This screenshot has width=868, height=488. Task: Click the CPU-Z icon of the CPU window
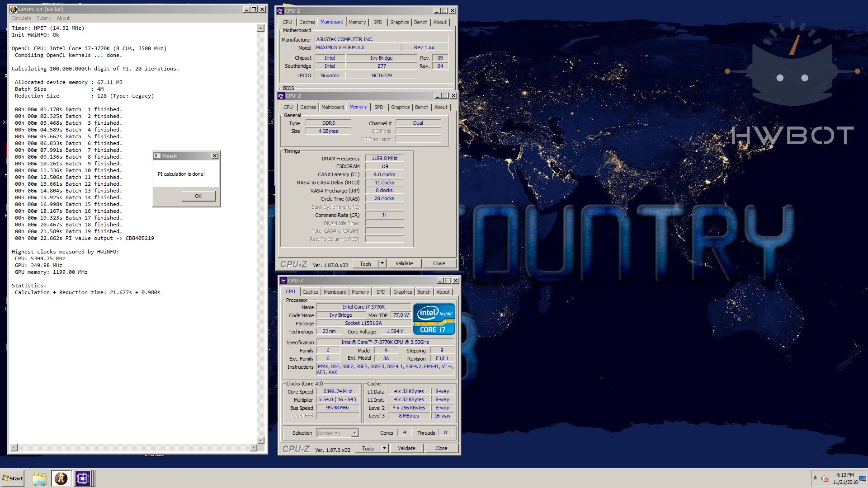284,281
